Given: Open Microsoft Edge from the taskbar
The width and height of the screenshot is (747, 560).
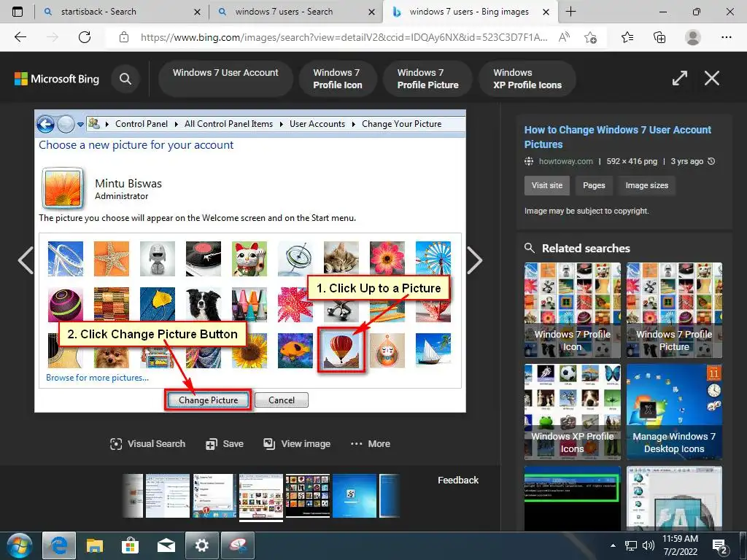Looking at the screenshot, I should [59, 545].
